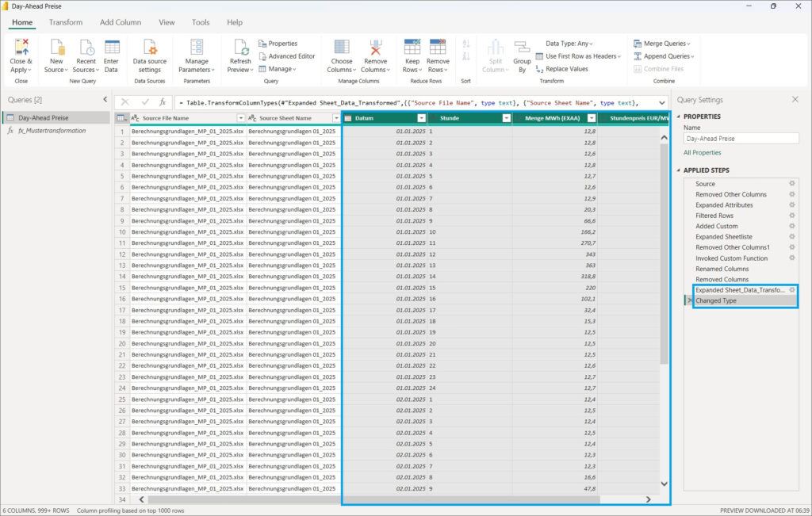
Task: Switch to the Home ribbon tab
Action: tap(22, 22)
